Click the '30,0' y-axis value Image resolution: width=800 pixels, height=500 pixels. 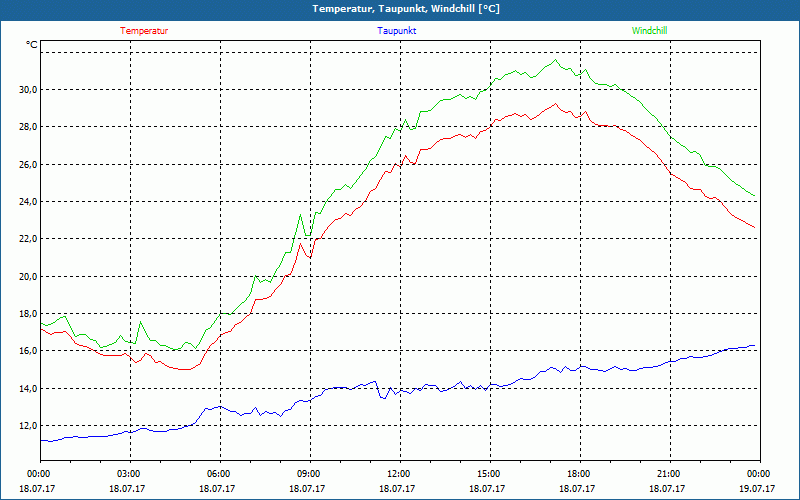pos(29,90)
